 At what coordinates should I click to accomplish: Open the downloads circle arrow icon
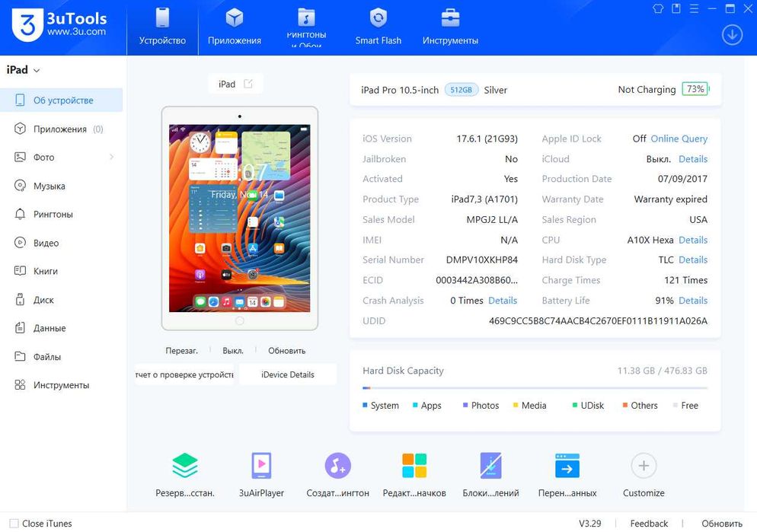732,35
